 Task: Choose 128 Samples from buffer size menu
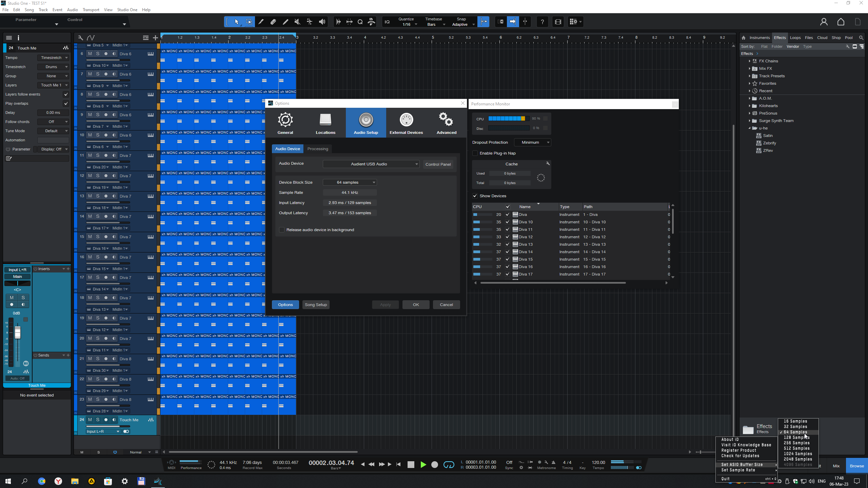click(x=796, y=438)
